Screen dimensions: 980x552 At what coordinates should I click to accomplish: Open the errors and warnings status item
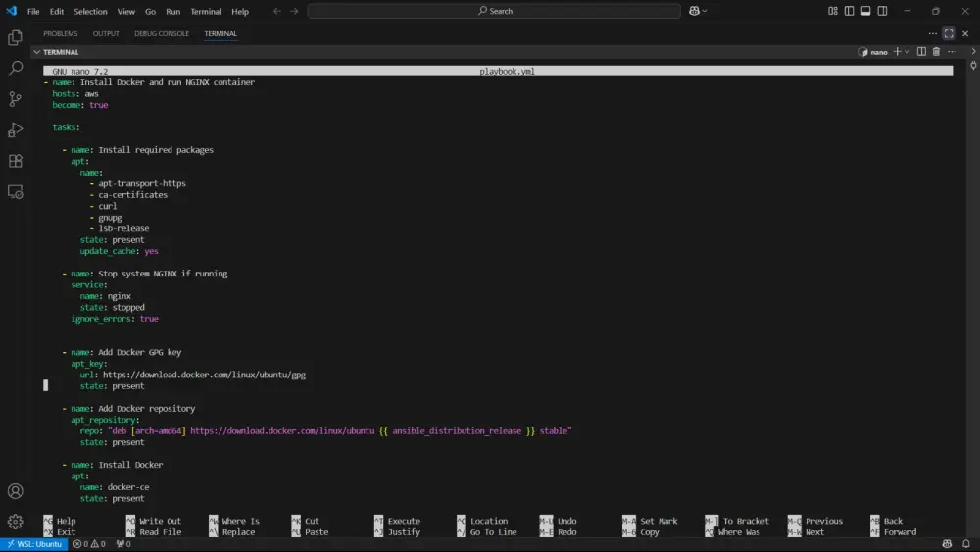click(89, 544)
